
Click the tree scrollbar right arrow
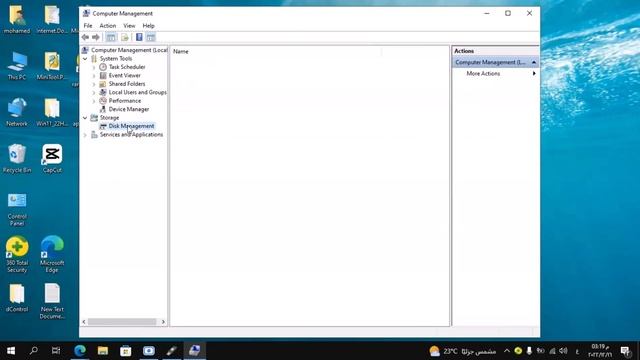click(163, 322)
